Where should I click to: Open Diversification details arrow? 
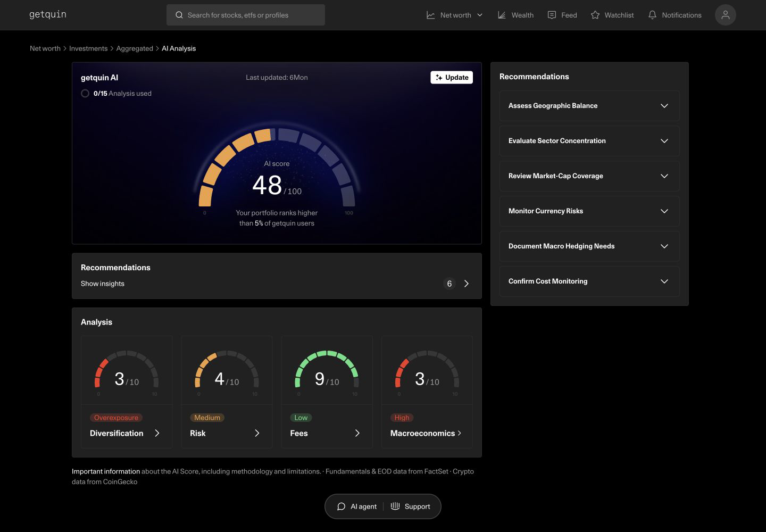[x=157, y=433]
